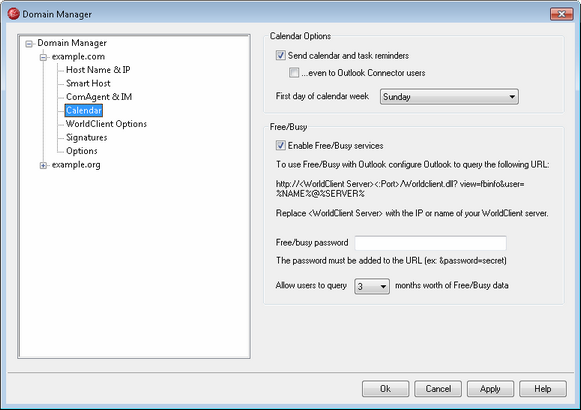Open ComAgent & IM settings page
Viewport: 581px width, 410px height.
click(99, 97)
